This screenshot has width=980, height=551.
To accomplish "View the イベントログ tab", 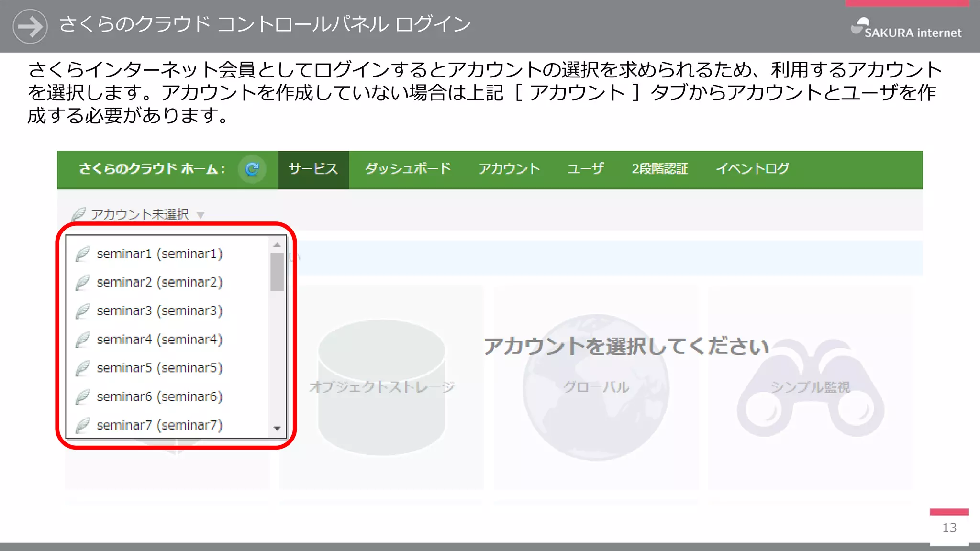I will (752, 169).
